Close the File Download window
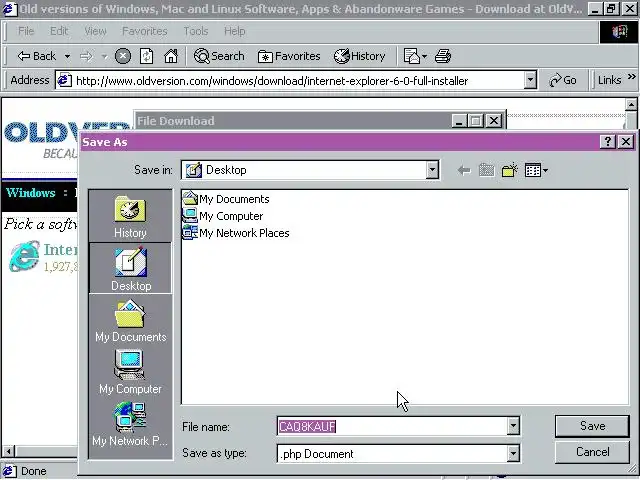 click(x=494, y=121)
